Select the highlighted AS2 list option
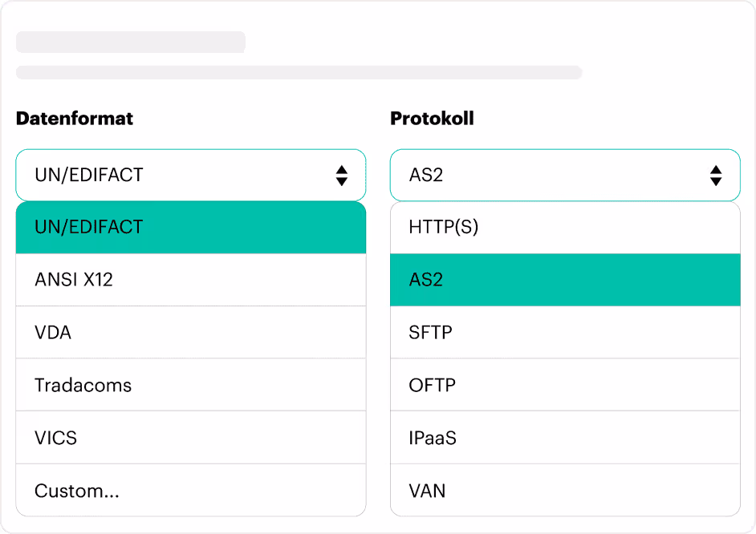 pyautogui.click(x=565, y=280)
